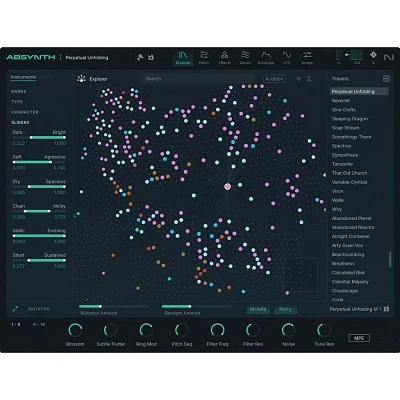Click the Mutate button
The width and height of the screenshot is (400, 400).
pyautogui.click(x=258, y=309)
